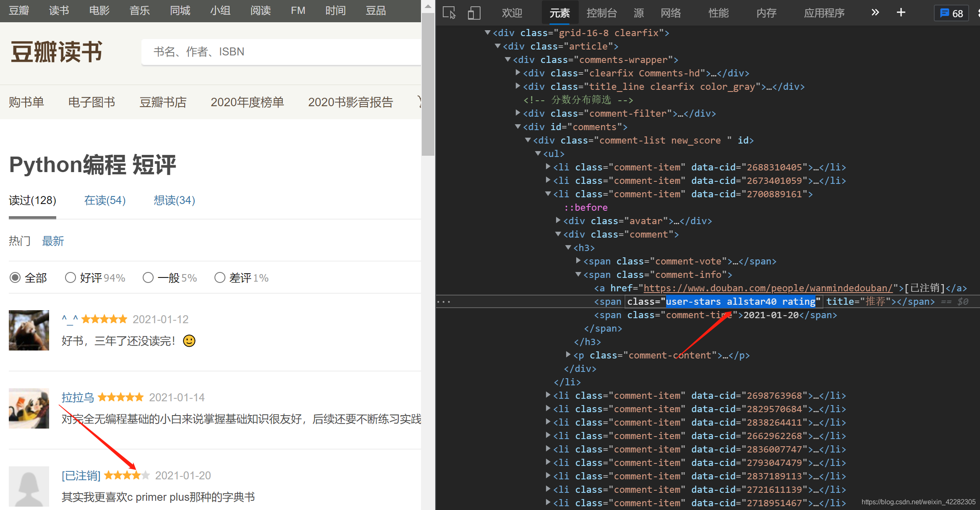Open 电子图书 in the book sub-navigation
Viewport: 980px width, 510px height.
coord(91,102)
